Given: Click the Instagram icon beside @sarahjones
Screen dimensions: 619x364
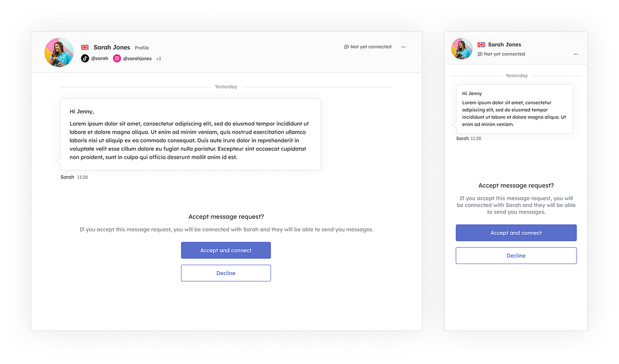Looking at the screenshot, I should pos(117,59).
